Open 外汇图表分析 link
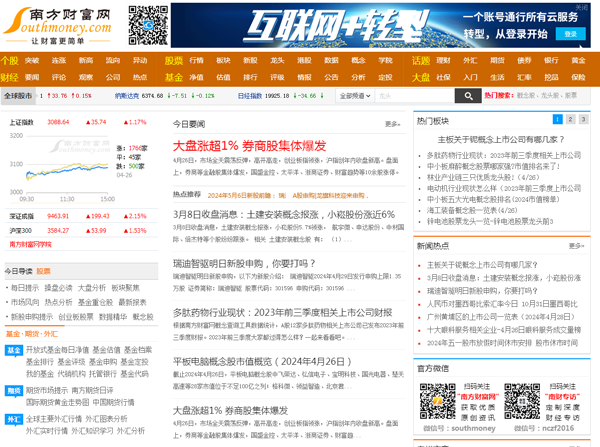The image size is (600, 447). click(106, 419)
